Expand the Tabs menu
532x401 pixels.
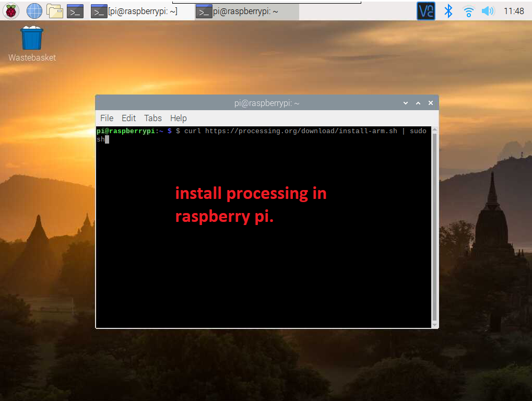tap(153, 118)
